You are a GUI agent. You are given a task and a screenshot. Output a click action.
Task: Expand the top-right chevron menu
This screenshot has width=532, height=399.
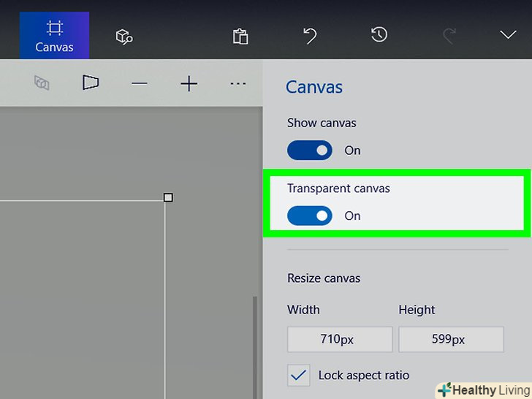tap(507, 35)
